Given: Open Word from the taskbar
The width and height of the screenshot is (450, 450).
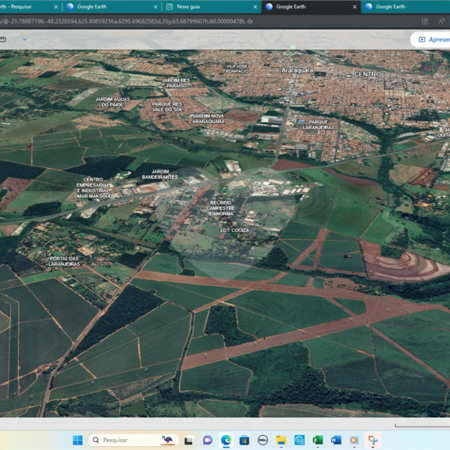Looking at the screenshot, I should (x=336, y=440).
